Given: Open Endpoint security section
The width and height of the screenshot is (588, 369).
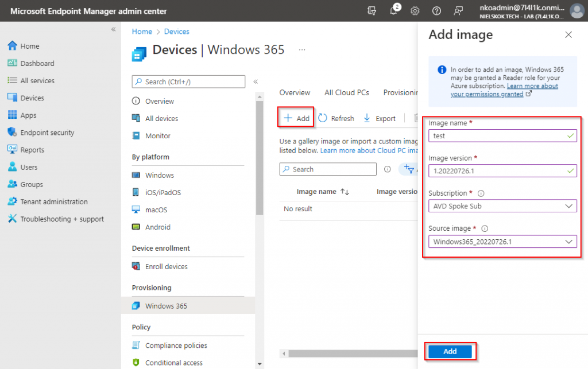Looking at the screenshot, I should coord(41,132).
